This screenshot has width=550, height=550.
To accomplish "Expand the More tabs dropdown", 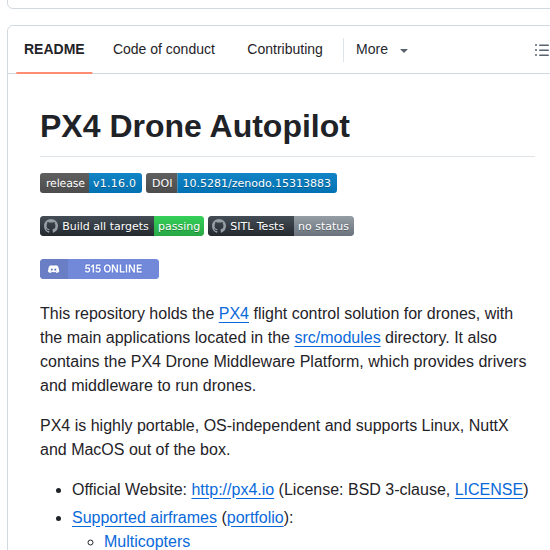I will (382, 49).
